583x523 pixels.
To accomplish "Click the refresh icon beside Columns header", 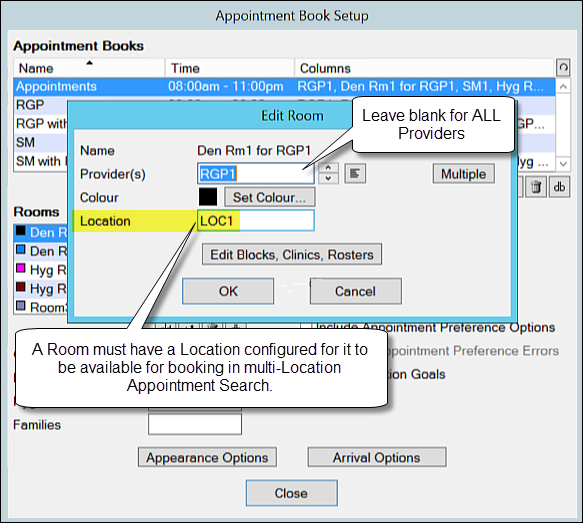I will point(563,68).
